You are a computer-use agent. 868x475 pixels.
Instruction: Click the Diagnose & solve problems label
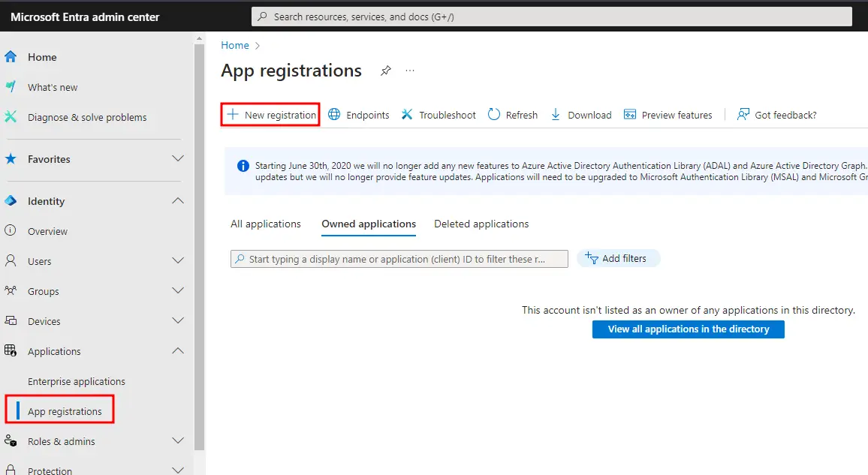(x=87, y=117)
